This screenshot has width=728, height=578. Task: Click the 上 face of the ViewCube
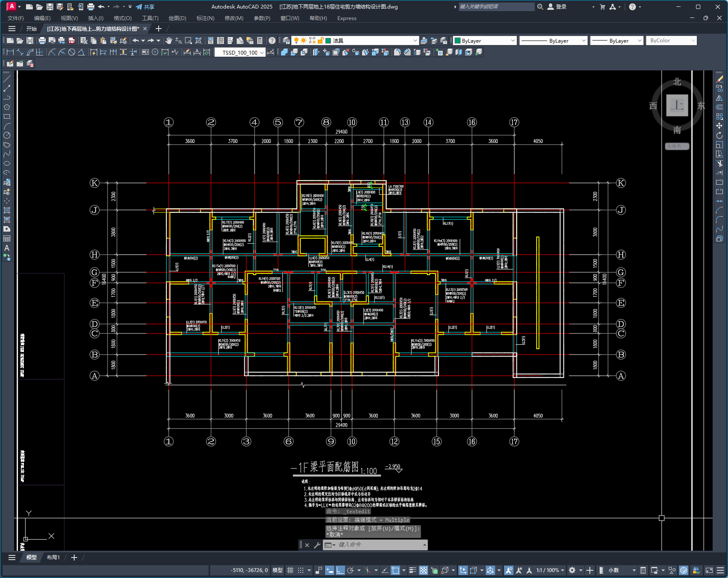pyautogui.click(x=677, y=105)
